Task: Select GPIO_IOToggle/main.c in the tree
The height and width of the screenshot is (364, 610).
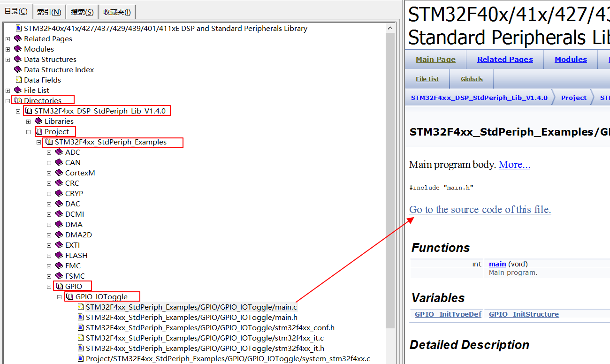Action: 191,307
